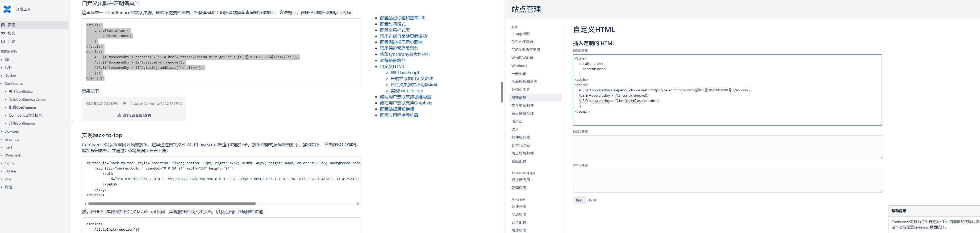The height and width of the screenshot is (233, 980).
Task: Open the Wireshark page in the tree
Action: pyautogui.click(x=12, y=155)
